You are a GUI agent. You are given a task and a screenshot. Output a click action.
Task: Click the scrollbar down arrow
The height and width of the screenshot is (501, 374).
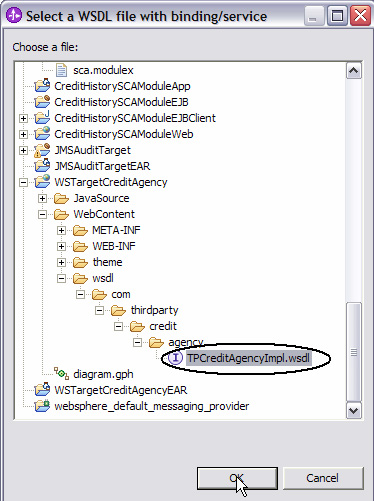click(354, 411)
